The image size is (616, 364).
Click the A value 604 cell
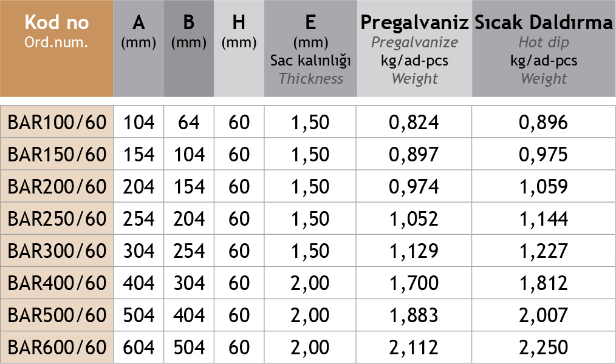[139, 348]
